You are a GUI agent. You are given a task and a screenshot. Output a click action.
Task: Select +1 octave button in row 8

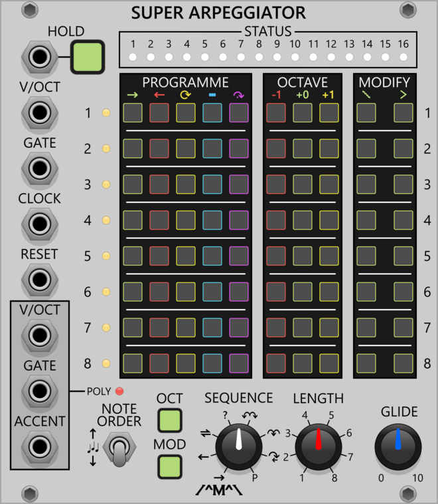tap(329, 363)
